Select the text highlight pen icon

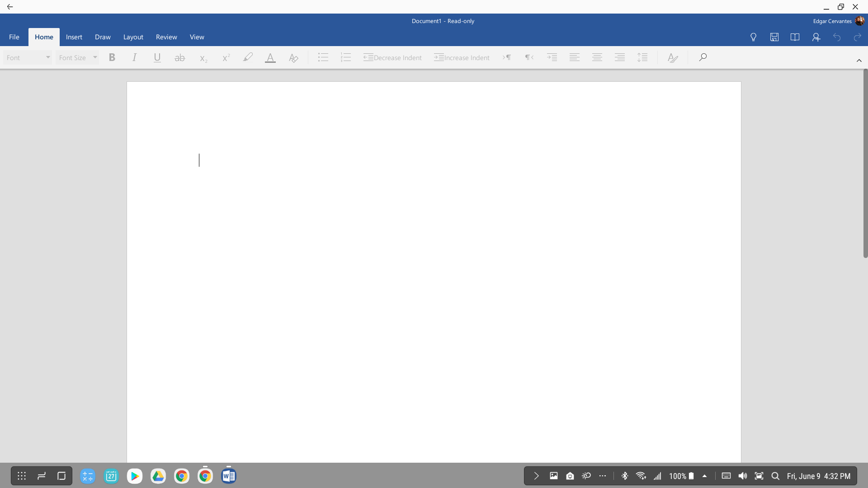tap(247, 57)
